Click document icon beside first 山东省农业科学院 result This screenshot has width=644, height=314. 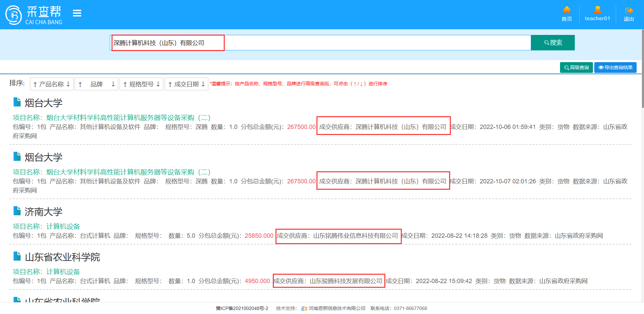pyautogui.click(x=17, y=256)
